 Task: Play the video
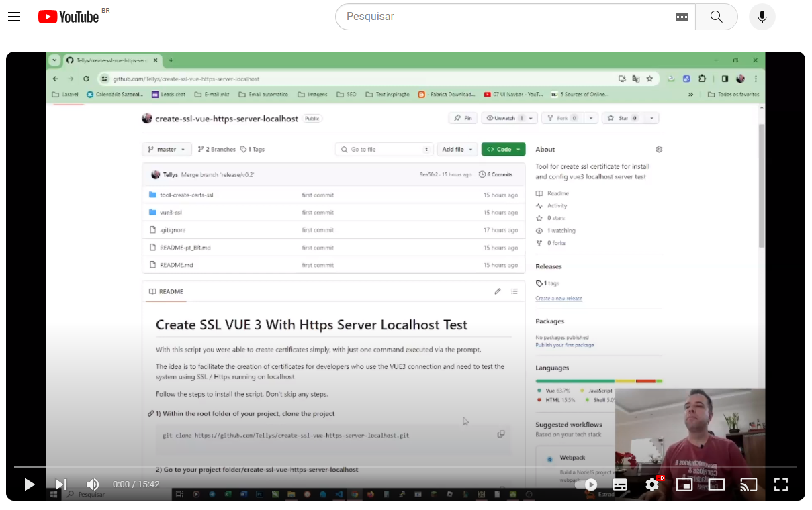click(x=29, y=484)
